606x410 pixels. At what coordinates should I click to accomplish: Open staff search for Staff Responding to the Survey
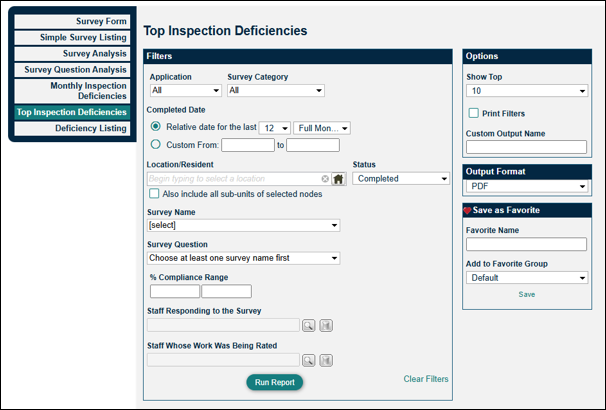[x=308, y=326]
